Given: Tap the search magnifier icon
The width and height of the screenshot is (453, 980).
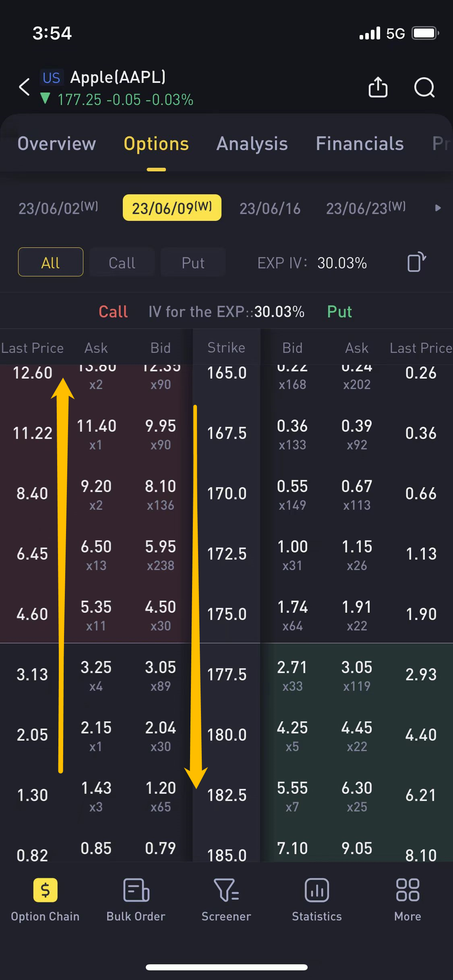Looking at the screenshot, I should coord(424,87).
